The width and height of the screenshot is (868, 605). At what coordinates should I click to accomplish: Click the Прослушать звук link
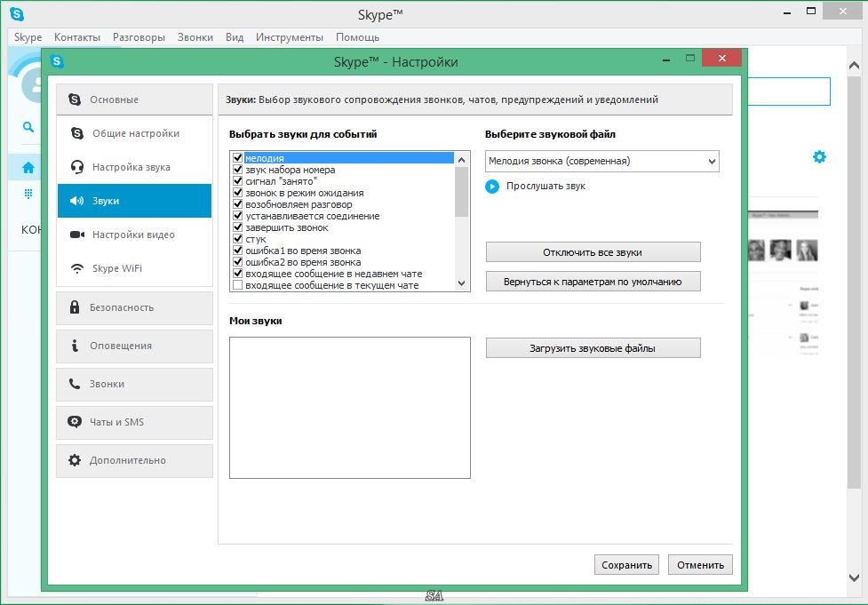545,186
